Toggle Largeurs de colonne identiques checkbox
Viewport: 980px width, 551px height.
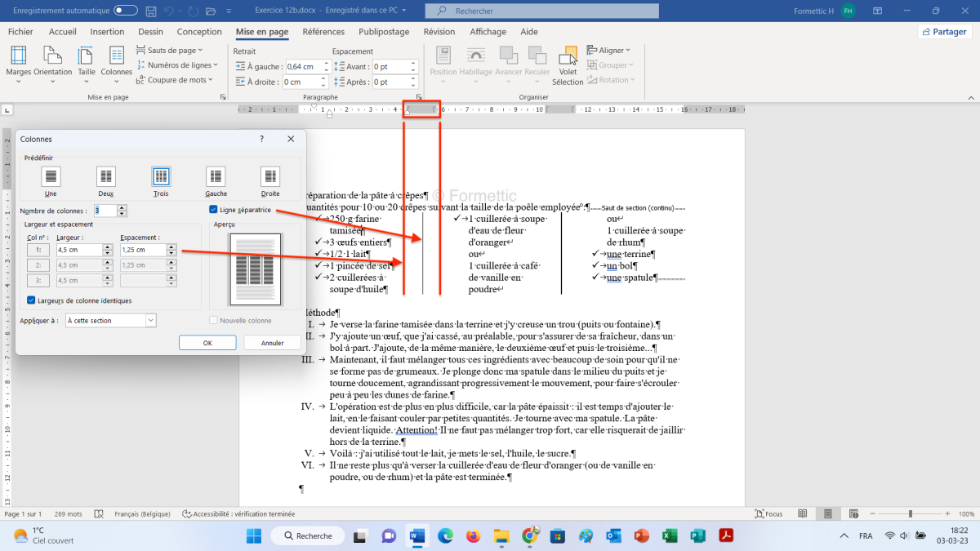(x=32, y=300)
